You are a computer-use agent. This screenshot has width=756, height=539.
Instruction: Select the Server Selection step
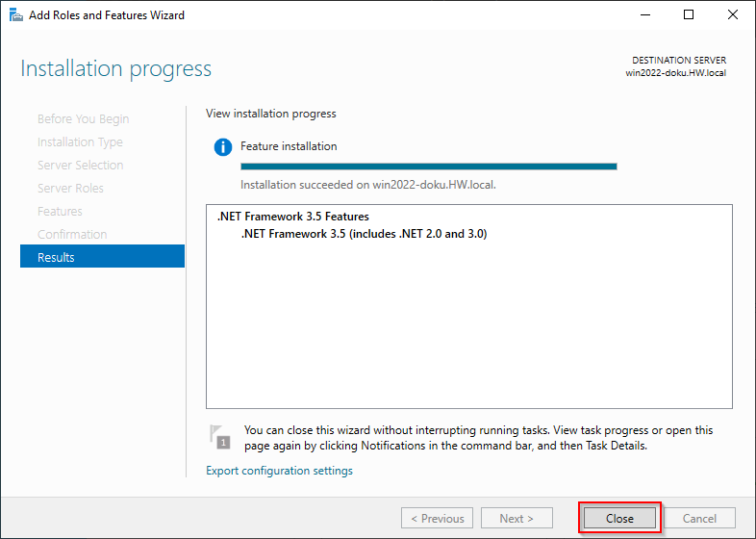coord(81,165)
